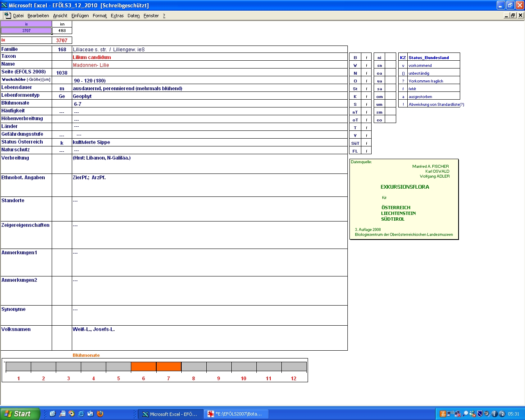
Task: Switch to Microsoft Excel taskbar button
Action: (170, 414)
